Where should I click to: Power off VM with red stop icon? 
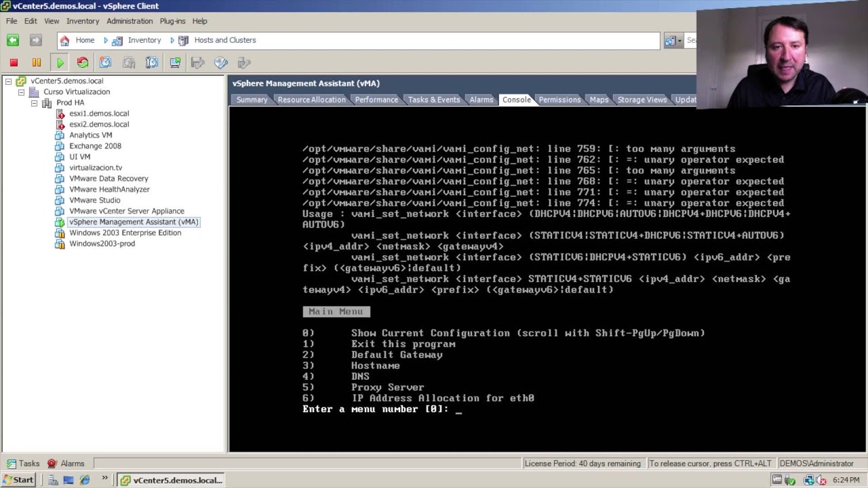(x=14, y=62)
